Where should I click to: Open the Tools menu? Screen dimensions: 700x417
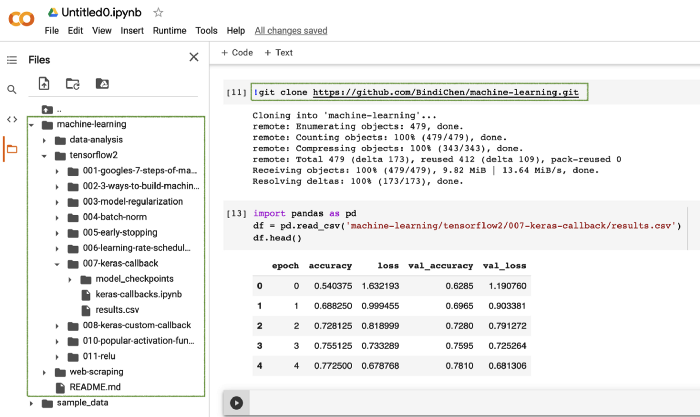click(x=206, y=31)
